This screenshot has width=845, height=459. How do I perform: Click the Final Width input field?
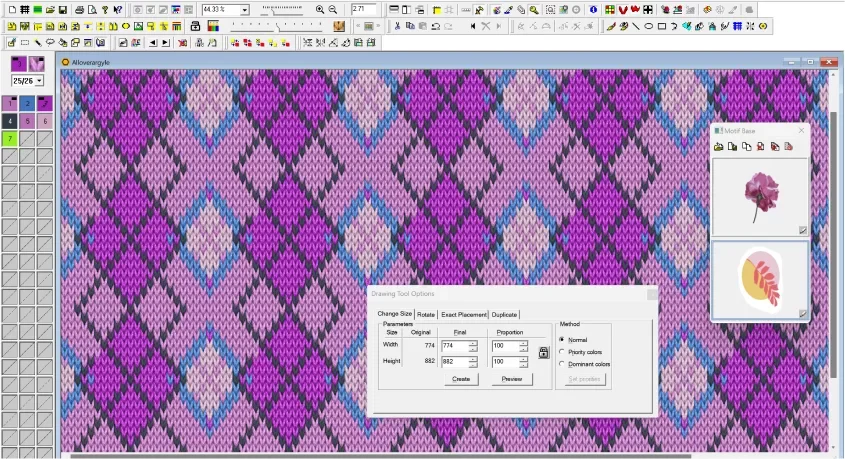pos(455,346)
